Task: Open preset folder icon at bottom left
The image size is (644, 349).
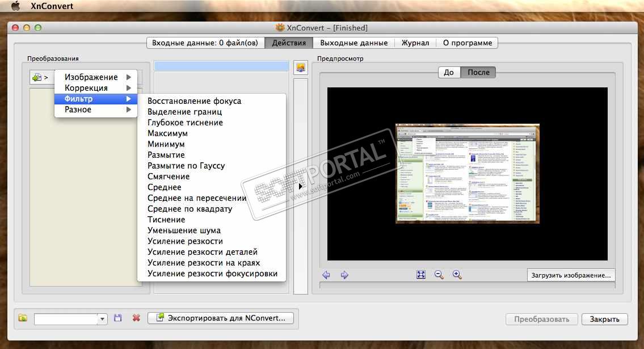Action: point(23,318)
